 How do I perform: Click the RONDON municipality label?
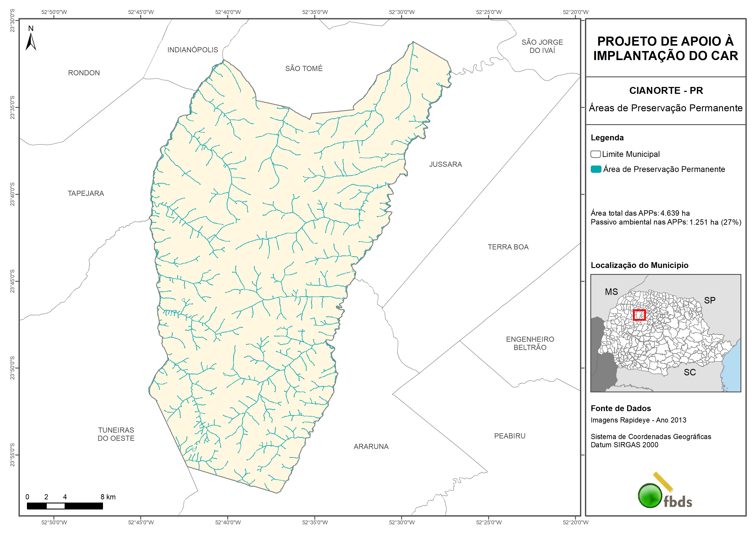click(x=84, y=73)
